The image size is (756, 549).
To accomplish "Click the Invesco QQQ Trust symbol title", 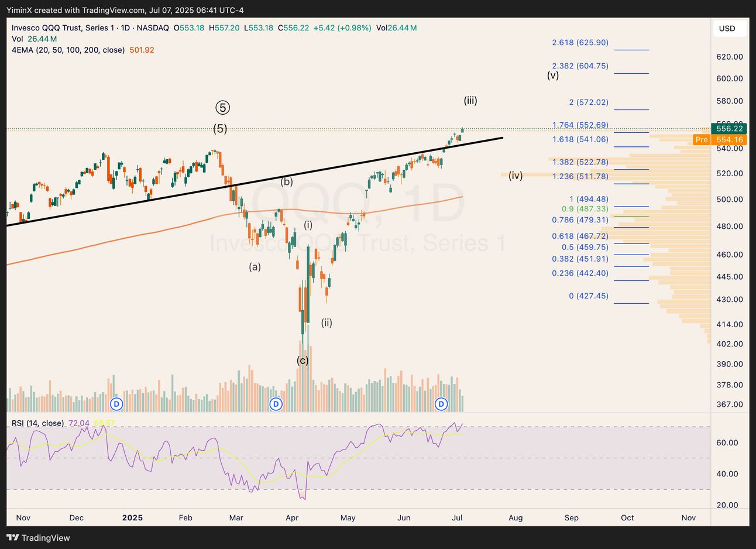I will click(x=90, y=28).
